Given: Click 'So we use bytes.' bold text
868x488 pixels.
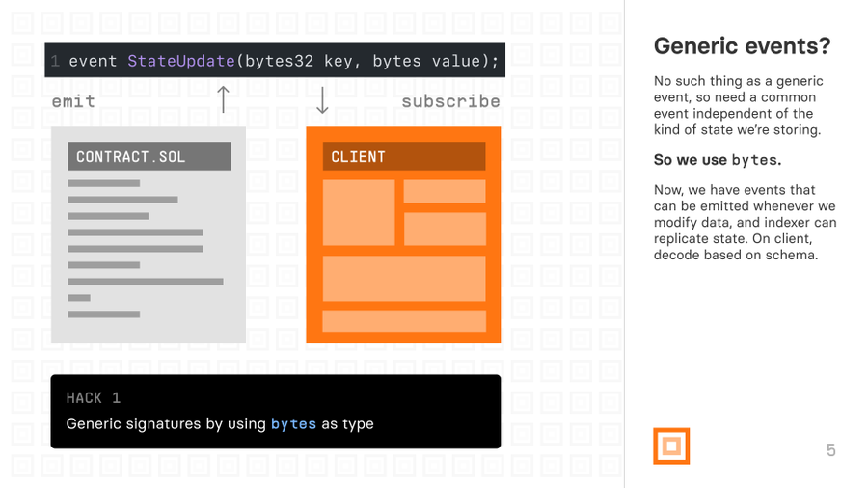Looking at the screenshot, I should click(718, 160).
